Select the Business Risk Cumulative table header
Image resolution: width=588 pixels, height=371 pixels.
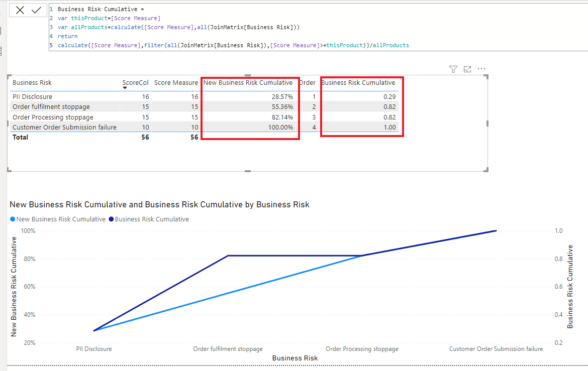tap(358, 82)
